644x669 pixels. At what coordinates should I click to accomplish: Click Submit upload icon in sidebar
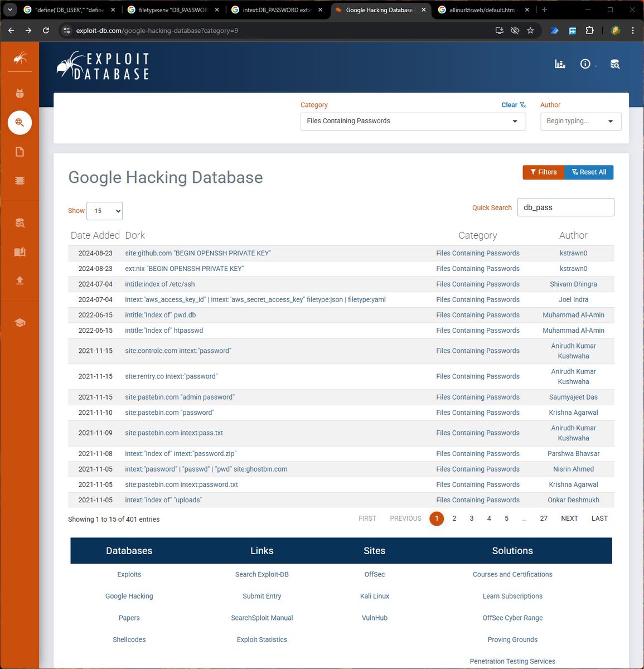(20, 280)
